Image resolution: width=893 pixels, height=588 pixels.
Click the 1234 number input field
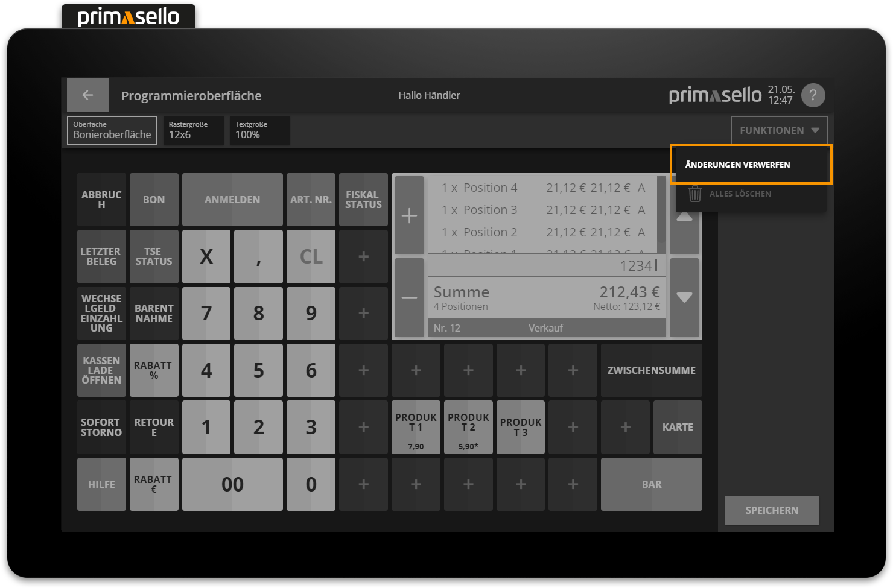pos(546,265)
